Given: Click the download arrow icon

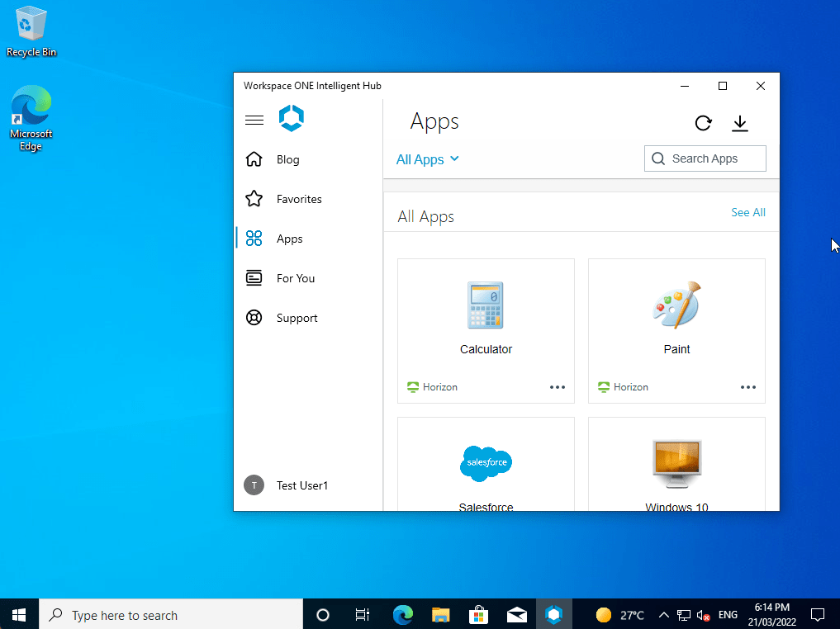Looking at the screenshot, I should 740,123.
